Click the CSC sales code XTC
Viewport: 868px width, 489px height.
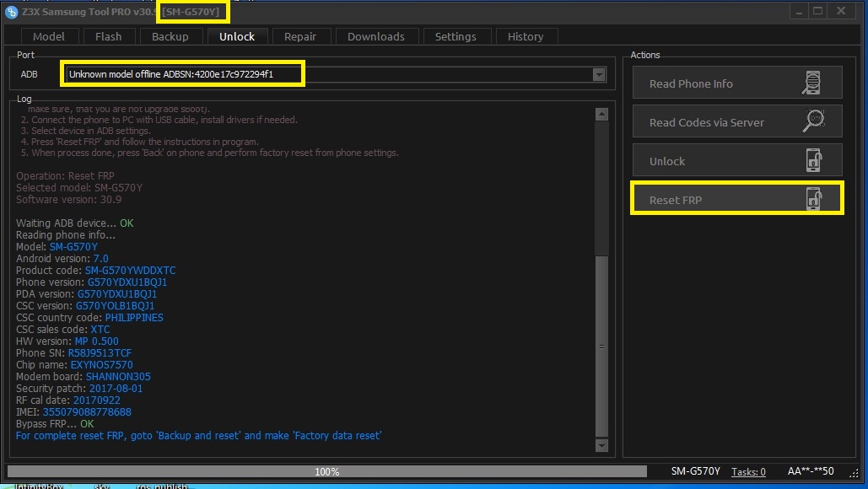pos(100,329)
